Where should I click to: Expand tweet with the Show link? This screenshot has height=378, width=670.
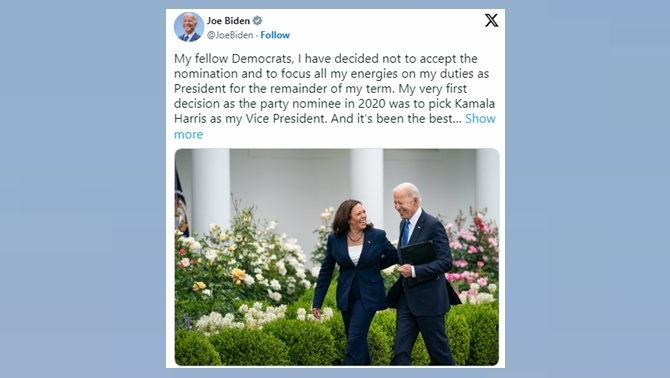pyautogui.click(x=480, y=118)
